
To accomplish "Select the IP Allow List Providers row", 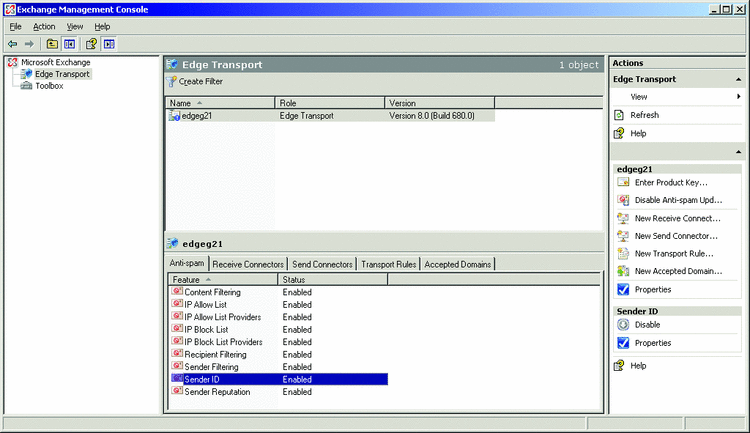I will pos(279,317).
